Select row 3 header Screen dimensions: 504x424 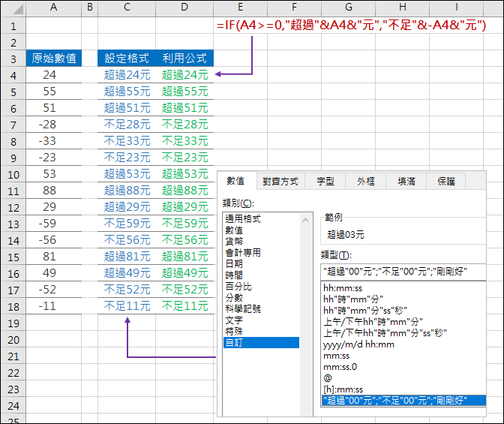13,59
